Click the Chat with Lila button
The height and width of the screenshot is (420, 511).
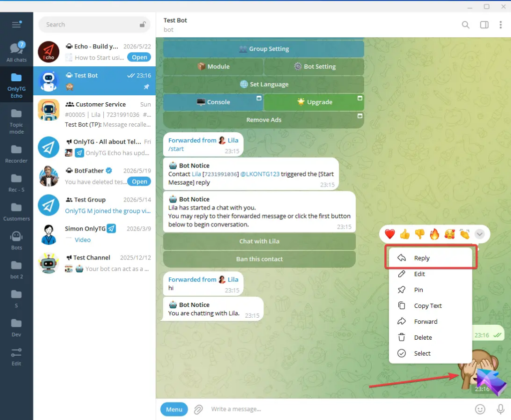click(259, 241)
